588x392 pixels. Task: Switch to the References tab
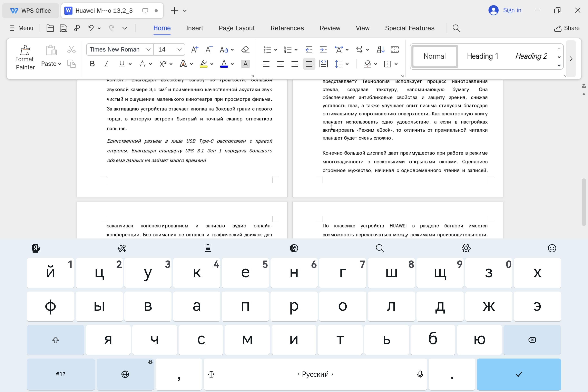(287, 28)
